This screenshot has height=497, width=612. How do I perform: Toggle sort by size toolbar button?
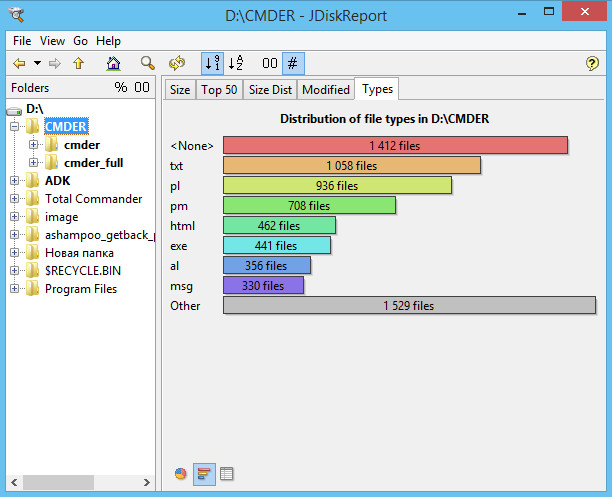[x=212, y=63]
